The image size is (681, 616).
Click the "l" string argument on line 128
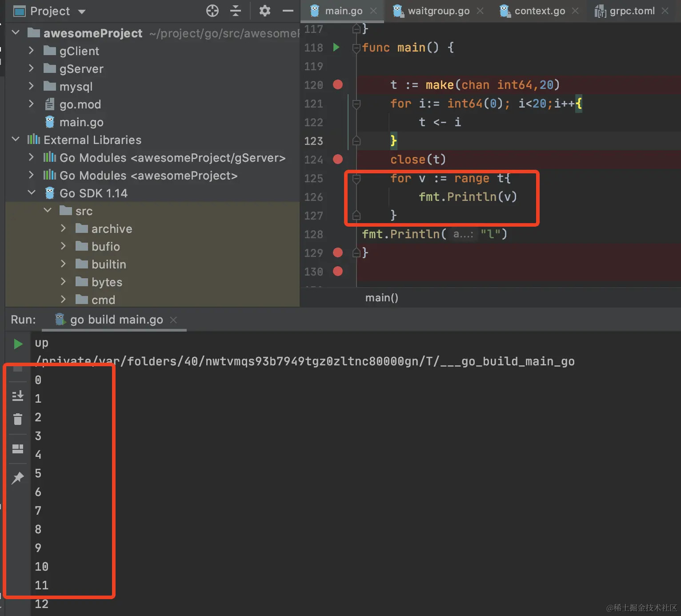pos(491,234)
